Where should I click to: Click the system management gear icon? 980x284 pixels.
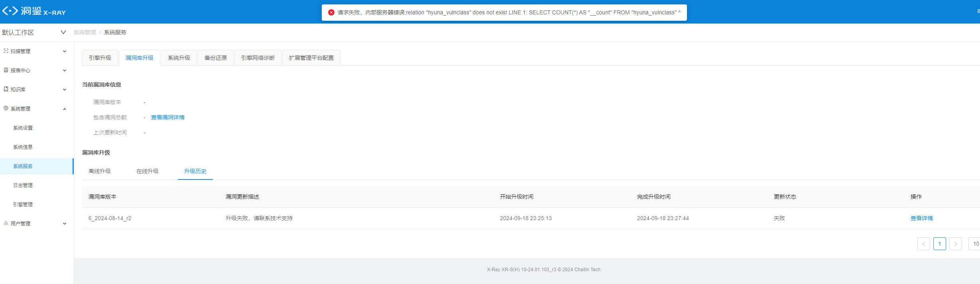tap(6, 108)
